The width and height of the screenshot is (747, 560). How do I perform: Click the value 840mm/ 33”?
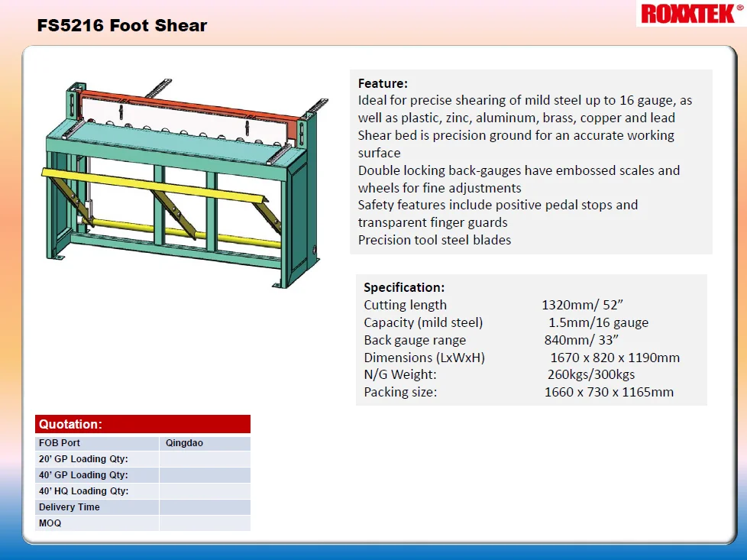point(581,340)
